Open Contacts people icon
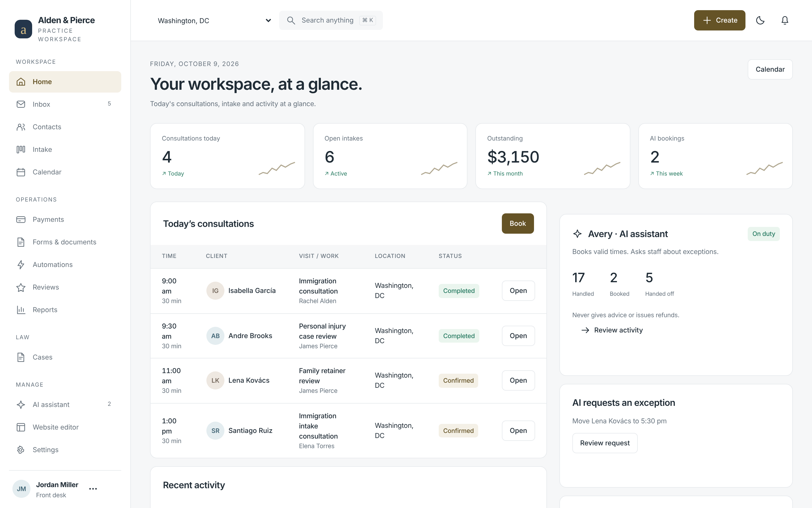 [x=21, y=127]
